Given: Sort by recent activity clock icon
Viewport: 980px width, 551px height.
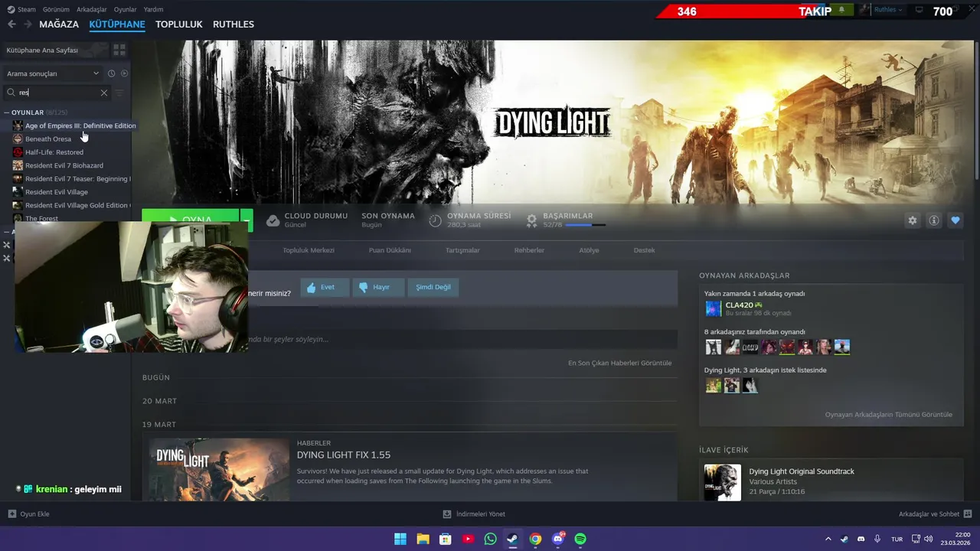Looking at the screenshot, I should [x=111, y=73].
